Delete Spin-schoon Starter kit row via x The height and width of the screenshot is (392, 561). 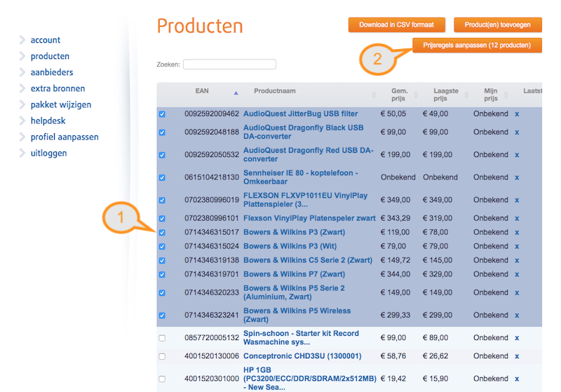517,338
